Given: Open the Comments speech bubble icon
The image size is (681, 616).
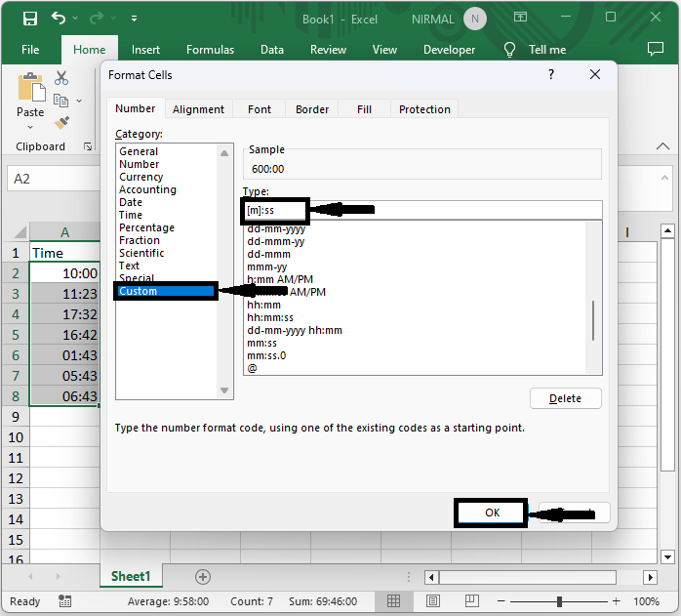Looking at the screenshot, I should (656, 49).
